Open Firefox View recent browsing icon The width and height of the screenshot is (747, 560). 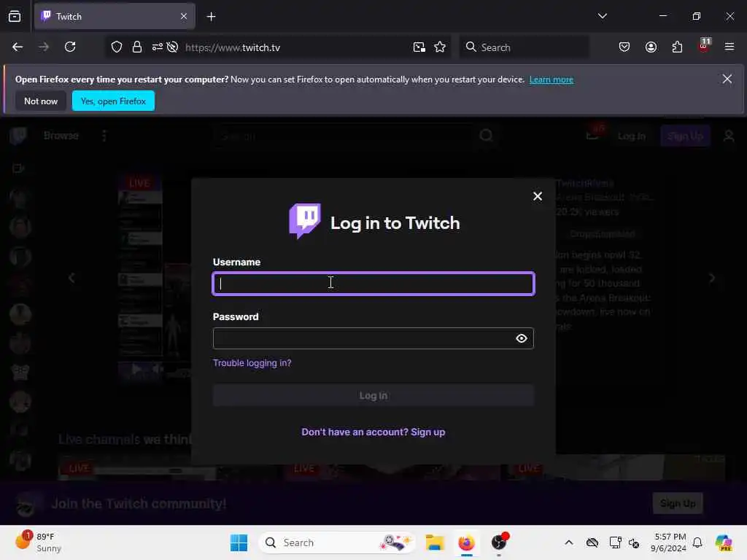[15, 17]
